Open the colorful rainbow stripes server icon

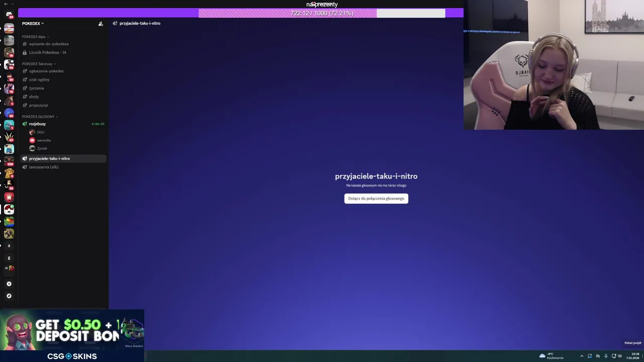click(x=9, y=221)
